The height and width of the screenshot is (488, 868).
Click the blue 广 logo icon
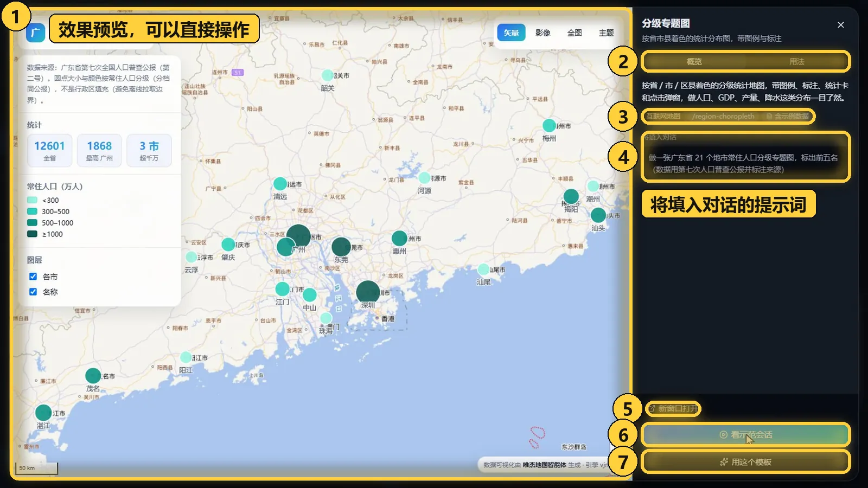pyautogui.click(x=35, y=33)
